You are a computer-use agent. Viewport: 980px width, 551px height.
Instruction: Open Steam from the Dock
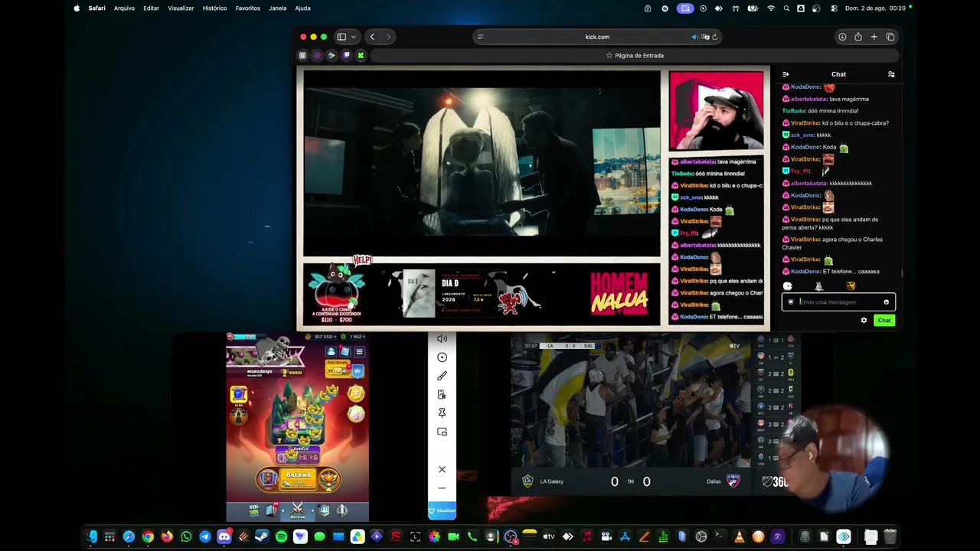click(262, 536)
